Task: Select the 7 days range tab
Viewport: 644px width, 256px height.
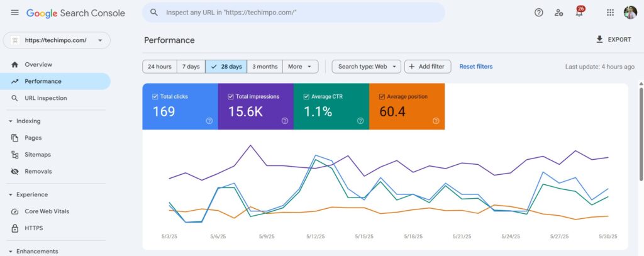Action: 191,67
